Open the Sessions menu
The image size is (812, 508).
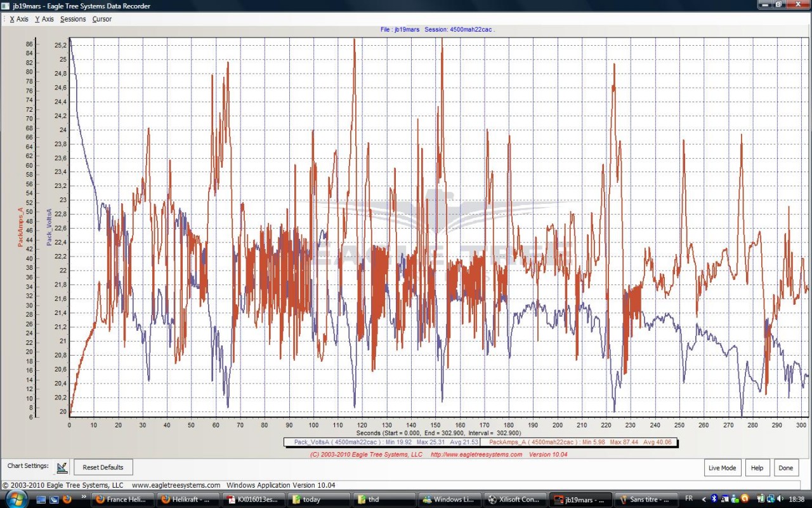tap(73, 19)
